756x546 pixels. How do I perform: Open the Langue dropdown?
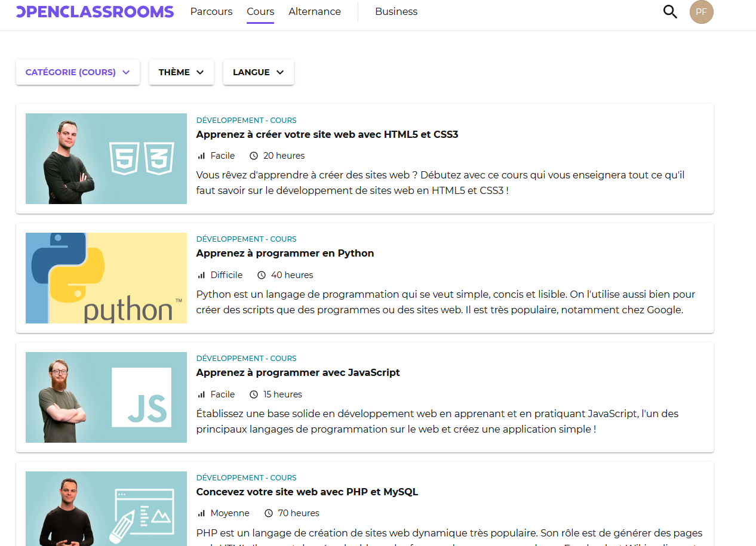coord(258,72)
